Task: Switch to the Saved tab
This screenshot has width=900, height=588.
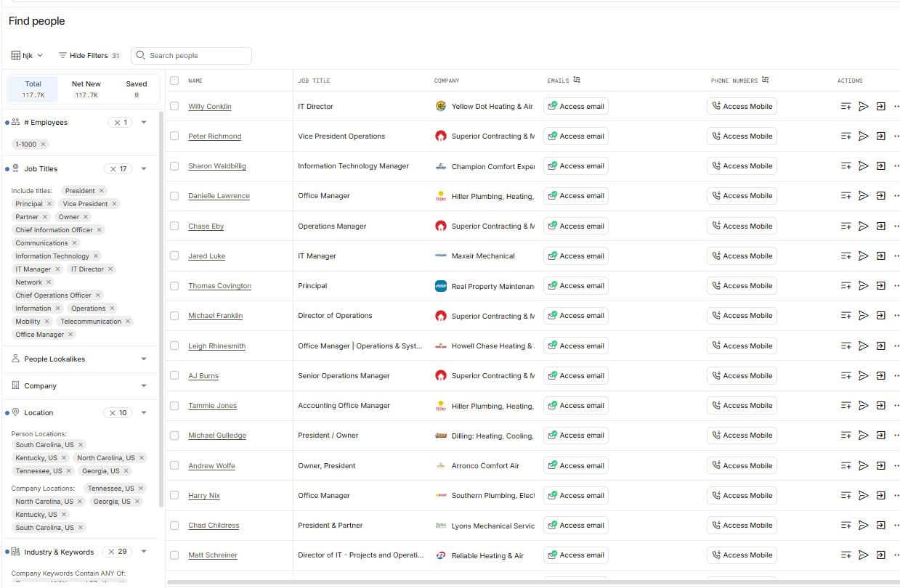Action: 137,89
